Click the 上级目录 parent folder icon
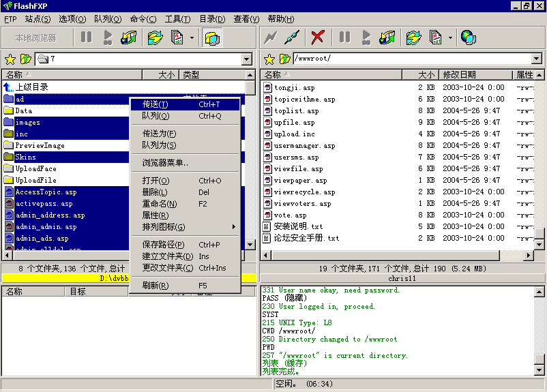 (9, 87)
